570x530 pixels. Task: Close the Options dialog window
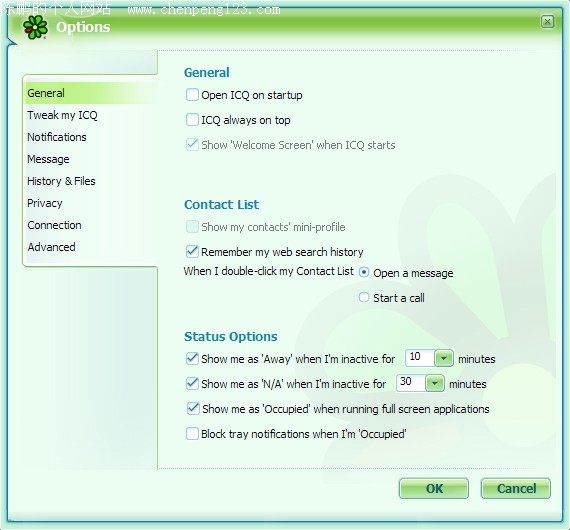click(x=547, y=22)
